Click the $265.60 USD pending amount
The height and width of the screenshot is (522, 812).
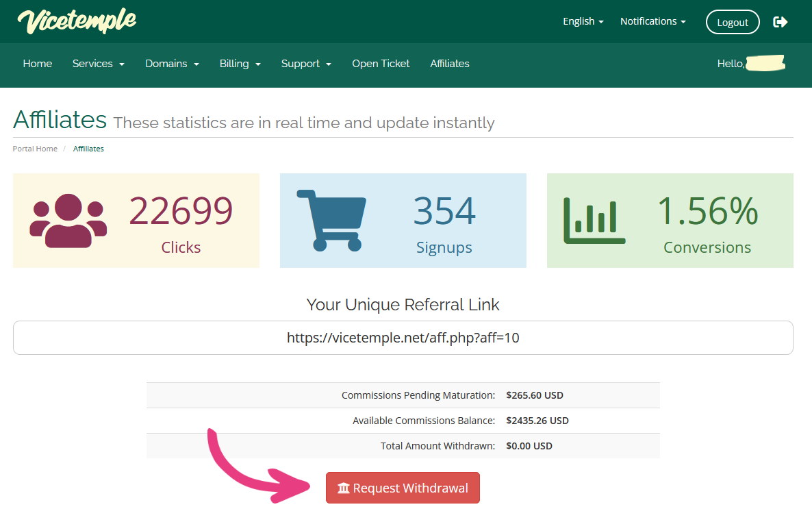[535, 395]
